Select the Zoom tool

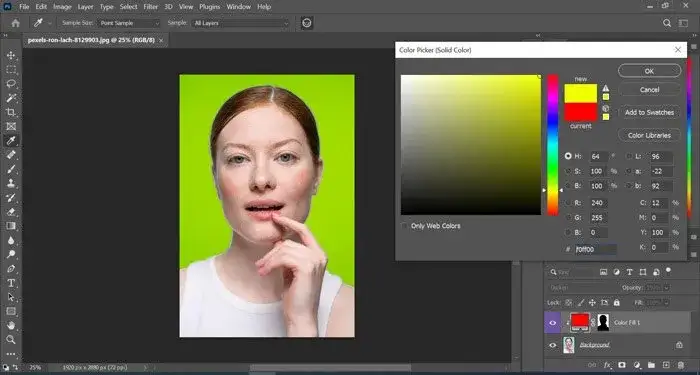(11, 340)
